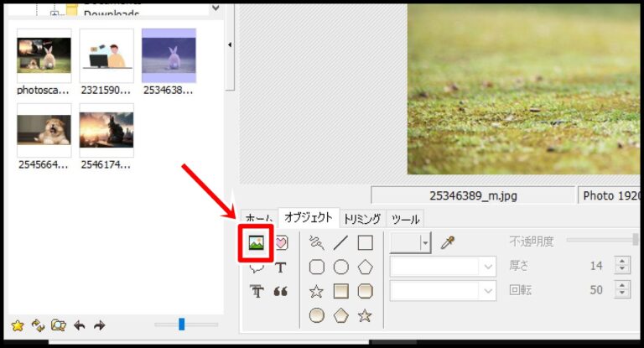Choose the rich text double-T tool
The width and height of the screenshot is (644, 348).
tap(257, 291)
